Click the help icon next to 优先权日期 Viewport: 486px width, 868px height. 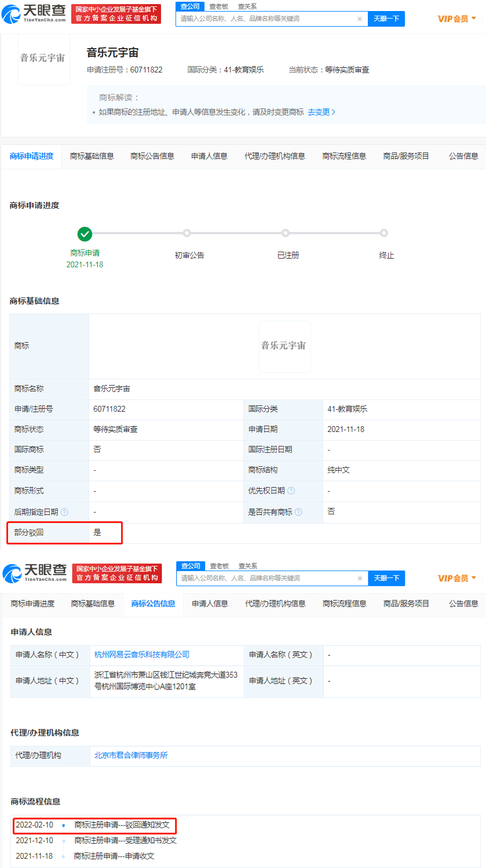(291, 491)
